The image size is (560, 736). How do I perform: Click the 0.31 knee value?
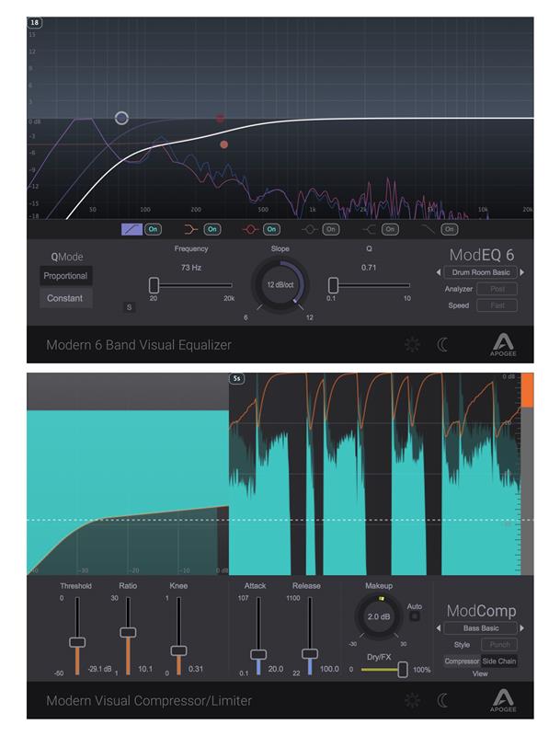pyautogui.click(x=196, y=669)
